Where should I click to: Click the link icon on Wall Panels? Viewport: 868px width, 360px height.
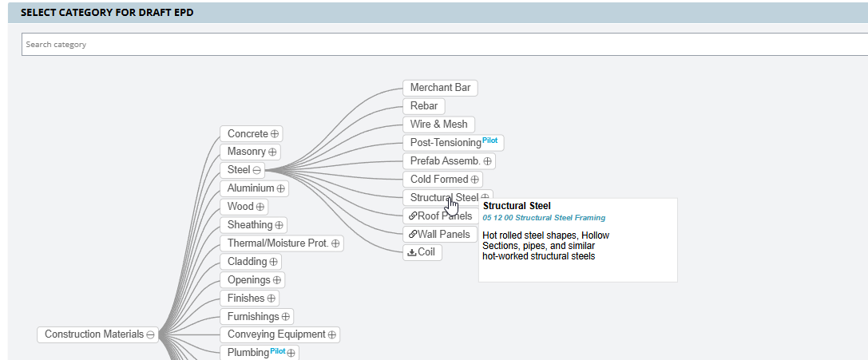coord(413,234)
